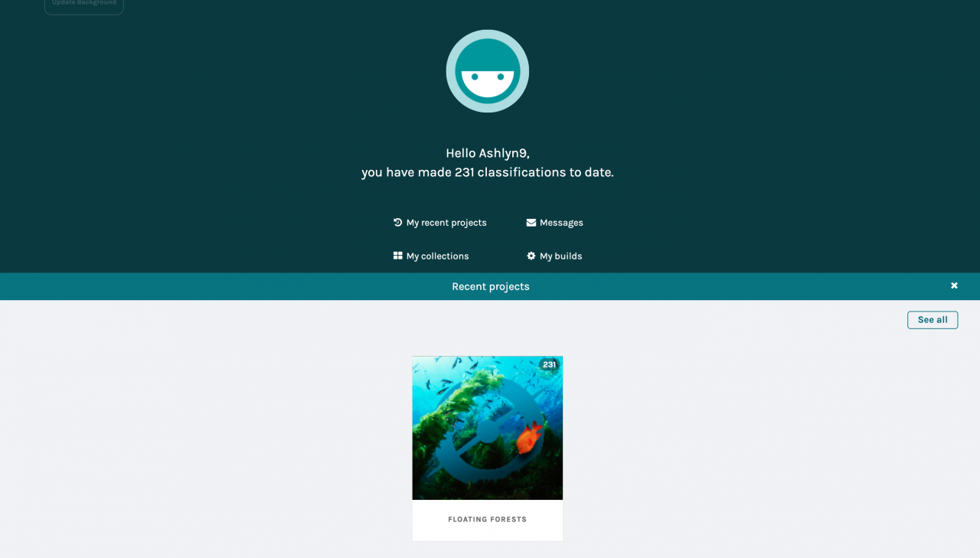Click the Update Background button

click(x=84, y=5)
